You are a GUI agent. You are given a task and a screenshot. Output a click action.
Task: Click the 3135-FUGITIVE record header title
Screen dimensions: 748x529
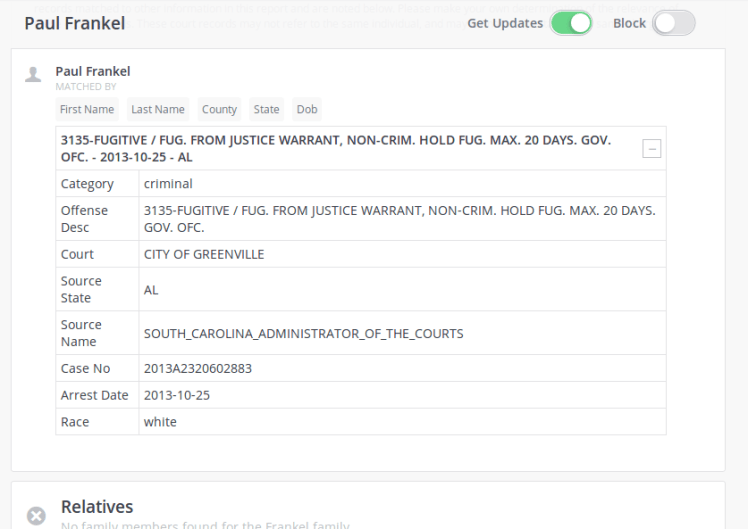335,148
